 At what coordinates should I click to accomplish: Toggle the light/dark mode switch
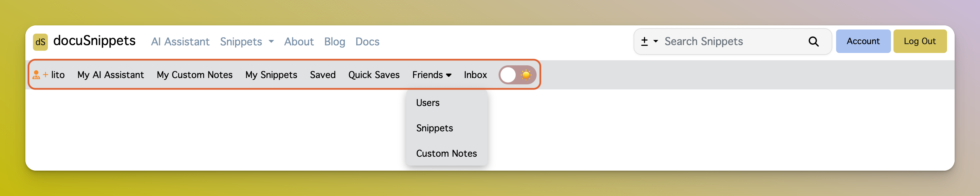[517, 75]
